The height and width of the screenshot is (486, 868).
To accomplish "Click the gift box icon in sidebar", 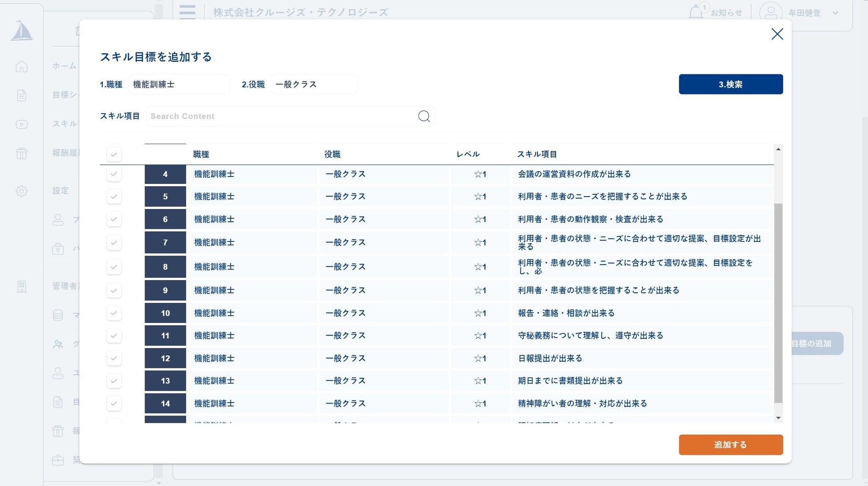I will coord(21,153).
